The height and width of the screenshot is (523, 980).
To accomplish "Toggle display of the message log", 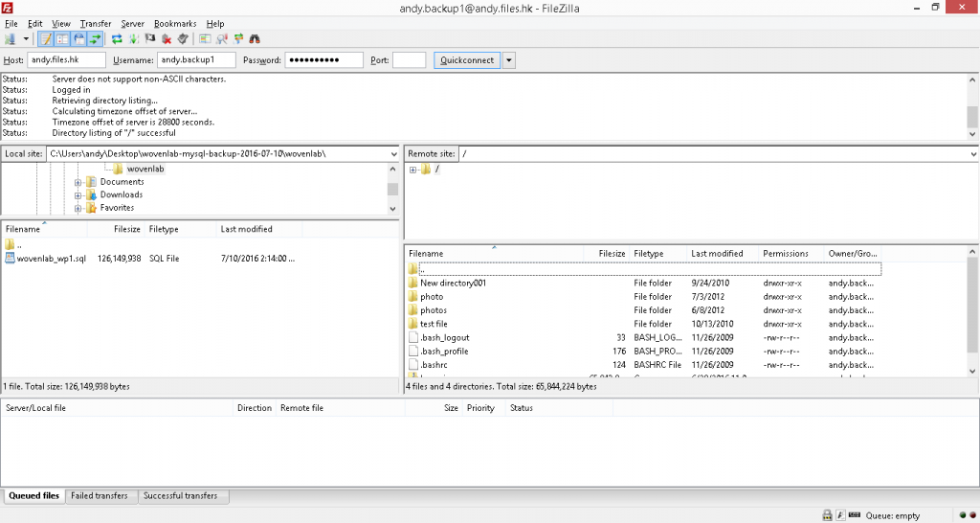I will [x=46, y=38].
